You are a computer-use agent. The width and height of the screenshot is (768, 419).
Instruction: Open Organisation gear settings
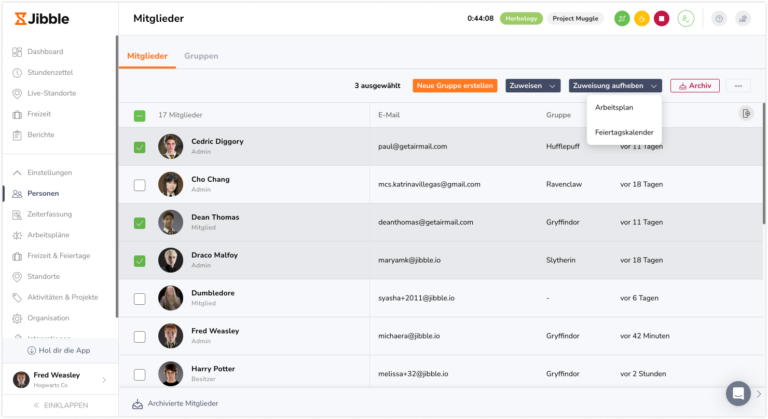click(x=17, y=318)
